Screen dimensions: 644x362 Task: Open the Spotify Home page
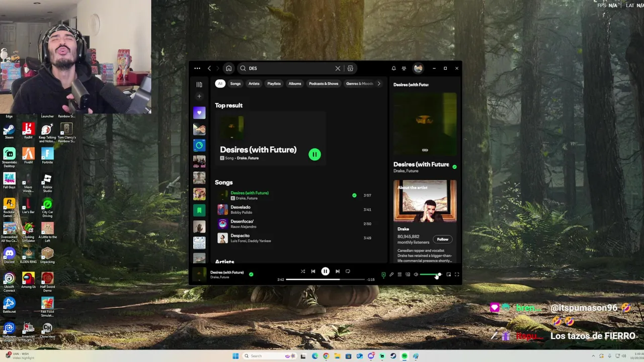[228, 68]
